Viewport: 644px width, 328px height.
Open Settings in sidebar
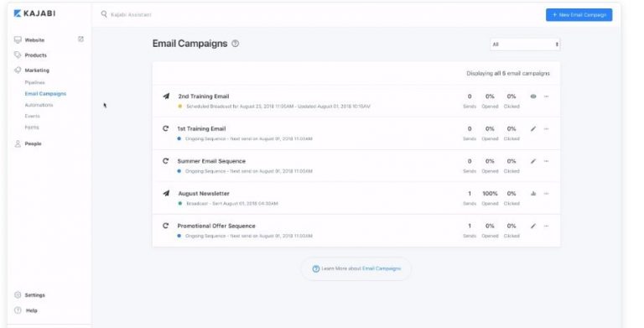click(35, 295)
